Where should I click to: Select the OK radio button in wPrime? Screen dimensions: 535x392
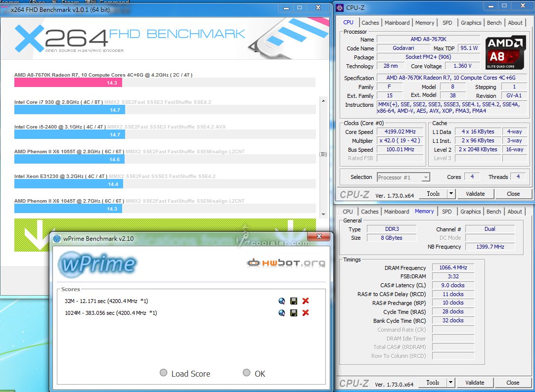tap(247, 373)
